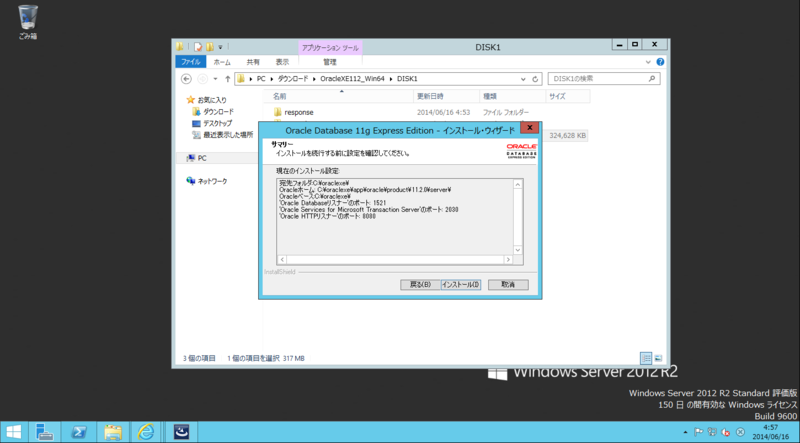
Task: Click the 戻る(B) back button
Action: (420, 284)
